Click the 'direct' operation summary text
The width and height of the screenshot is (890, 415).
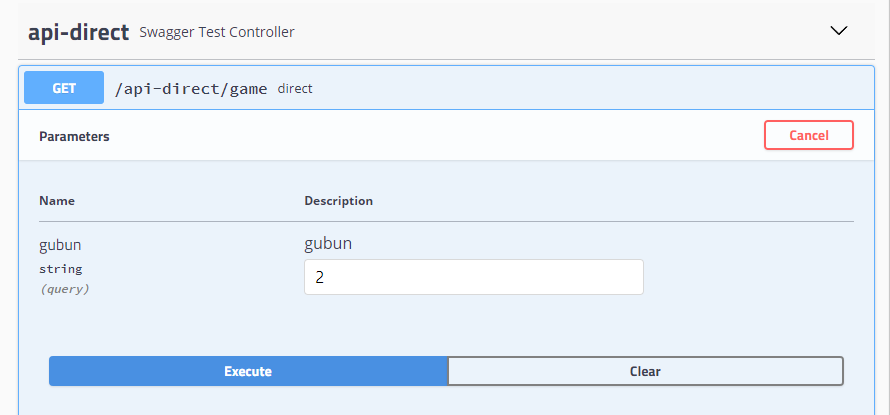pyautogui.click(x=295, y=89)
